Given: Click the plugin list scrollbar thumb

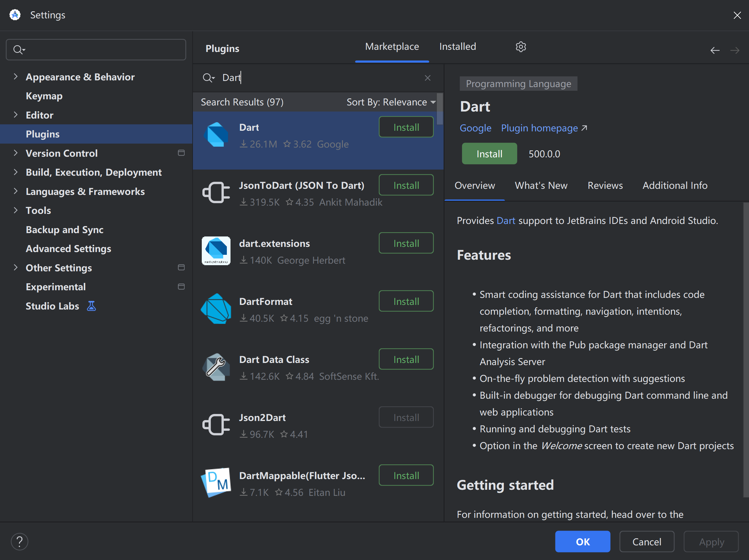Looking at the screenshot, I should [x=440, y=109].
